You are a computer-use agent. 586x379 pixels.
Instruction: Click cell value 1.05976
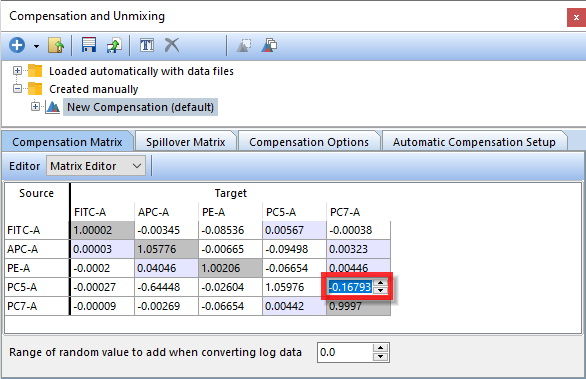click(x=294, y=287)
